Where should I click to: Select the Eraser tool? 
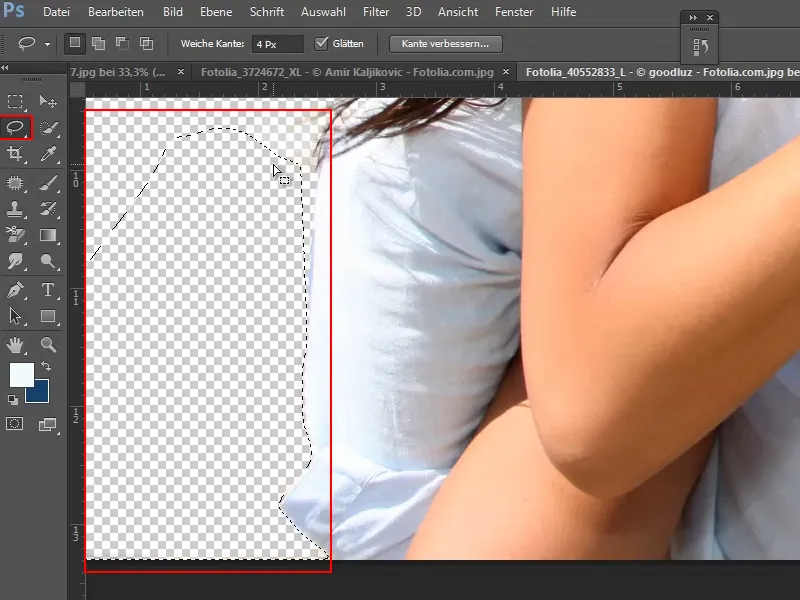tap(15, 235)
